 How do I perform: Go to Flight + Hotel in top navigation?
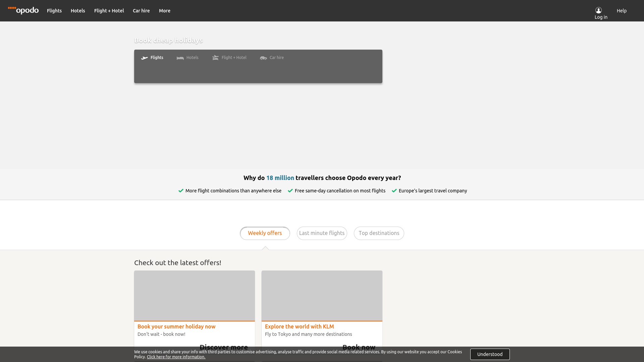109,11
